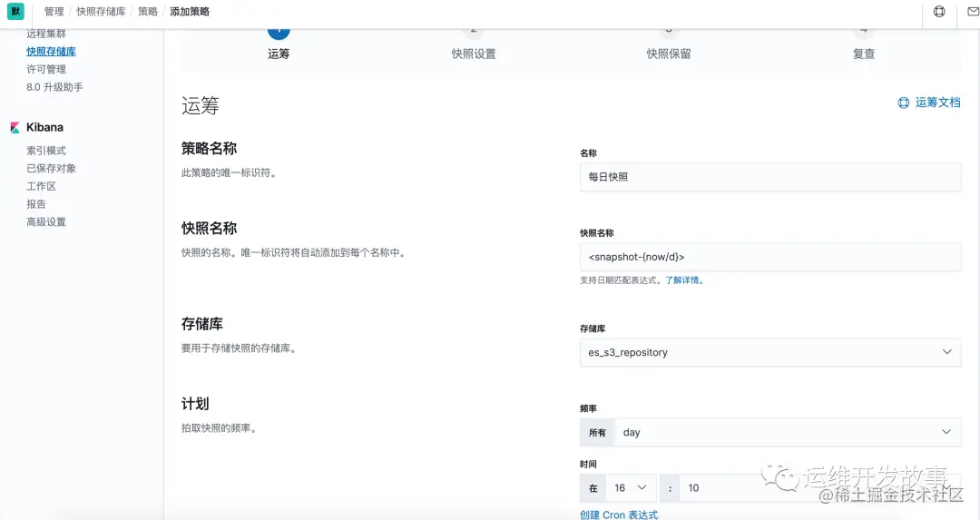Image resolution: width=980 pixels, height=520 pixels.
Task: Open 报告 under Kibana
Action: click(x=36, y=204)
